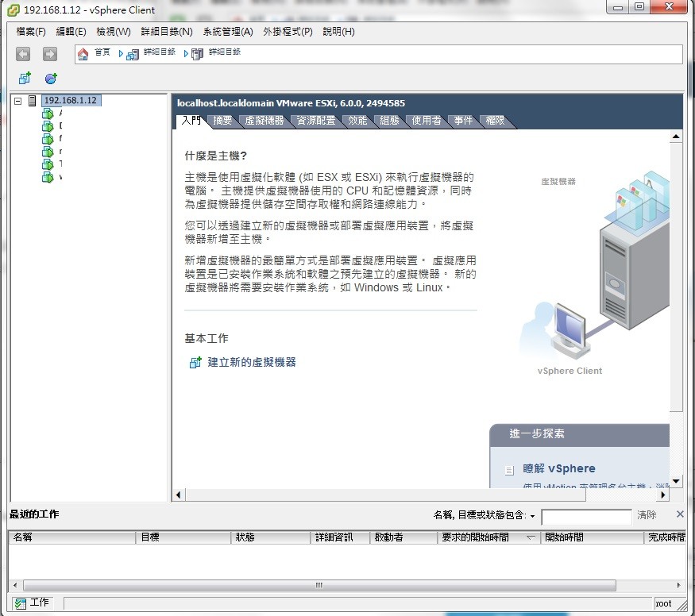Click the back navigation arrow
The image size is (695, 616).
pos(23,54)
